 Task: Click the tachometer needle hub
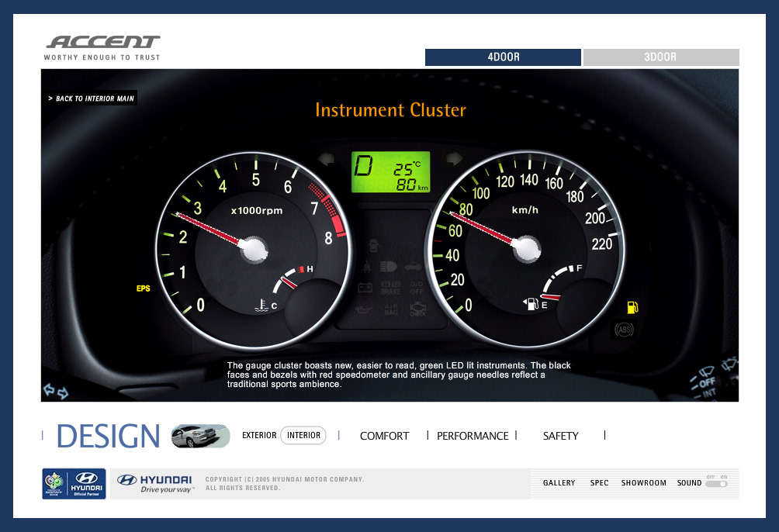coord(254,248)
